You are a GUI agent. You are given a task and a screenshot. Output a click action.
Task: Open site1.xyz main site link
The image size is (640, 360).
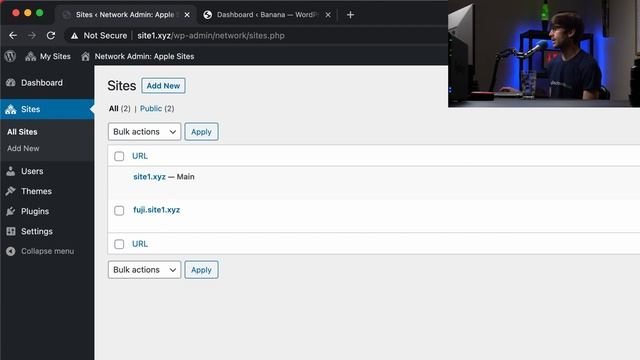coord(149,177)
